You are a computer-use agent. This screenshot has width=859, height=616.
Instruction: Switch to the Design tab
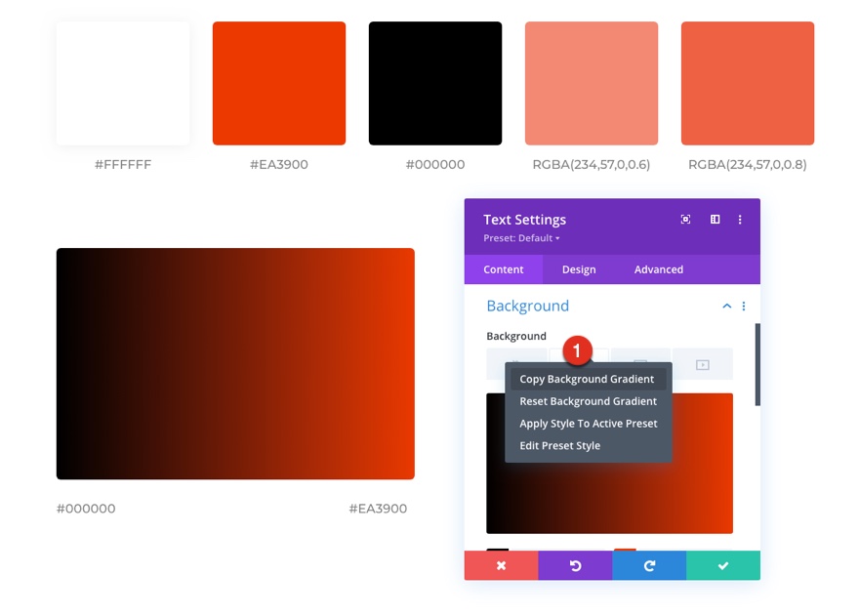[x=579, y=269]
